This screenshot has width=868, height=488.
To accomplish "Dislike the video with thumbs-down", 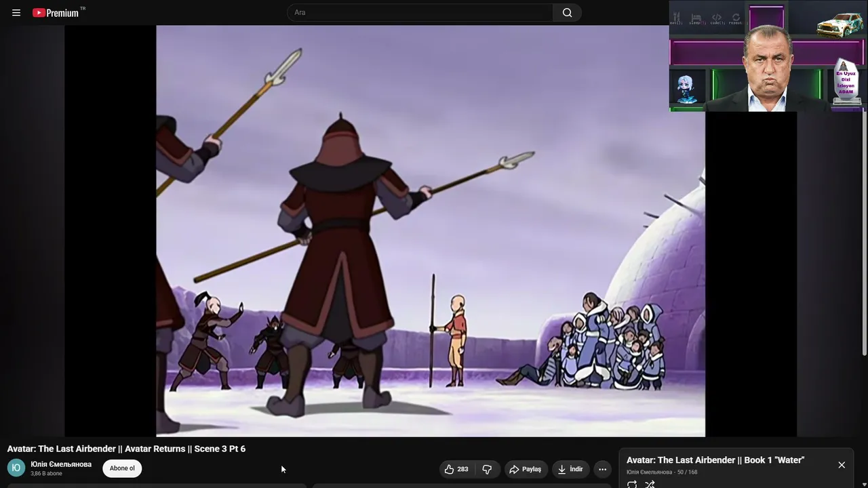I will (487, 469).
